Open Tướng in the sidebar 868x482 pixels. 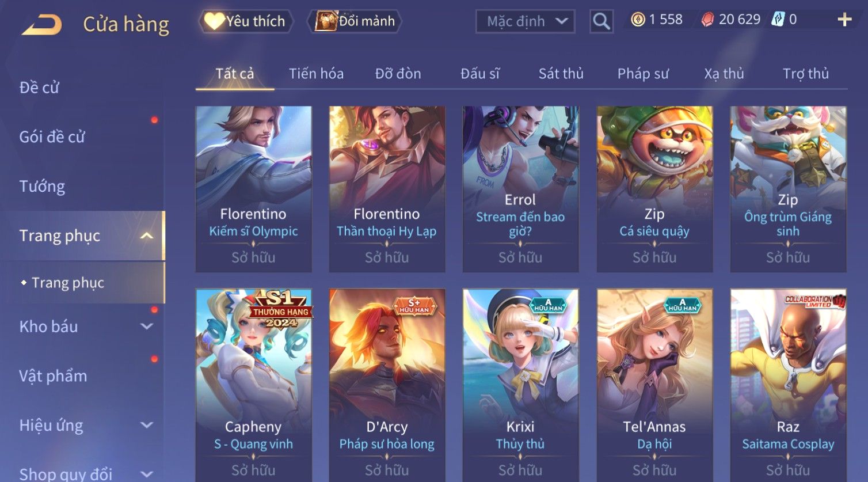coord(42,186)
